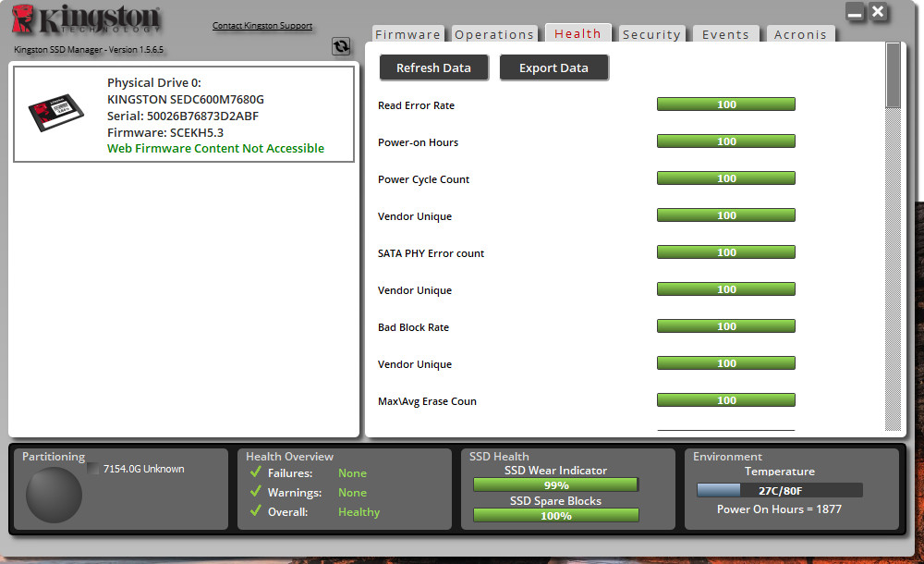924x564 pixels.
Task: Click the Kingston Technology logo
Action: pyautogui.click(x=86, y=18)
